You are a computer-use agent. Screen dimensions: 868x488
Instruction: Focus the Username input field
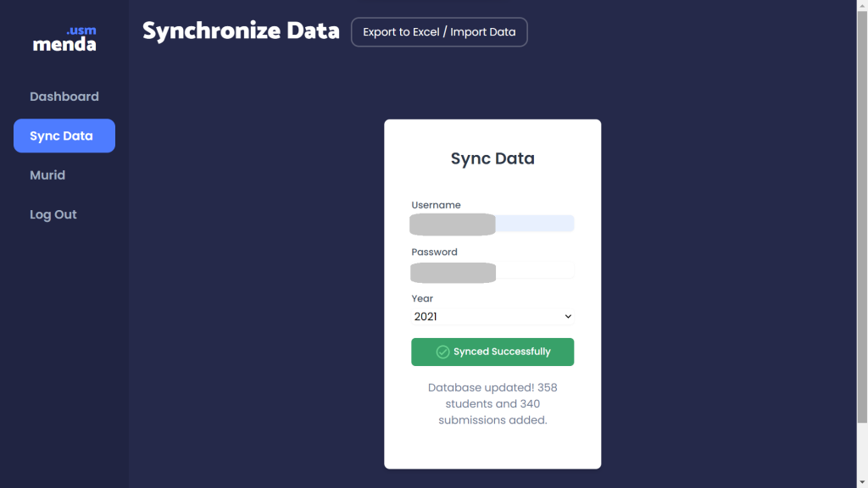(x=492, y=224)
